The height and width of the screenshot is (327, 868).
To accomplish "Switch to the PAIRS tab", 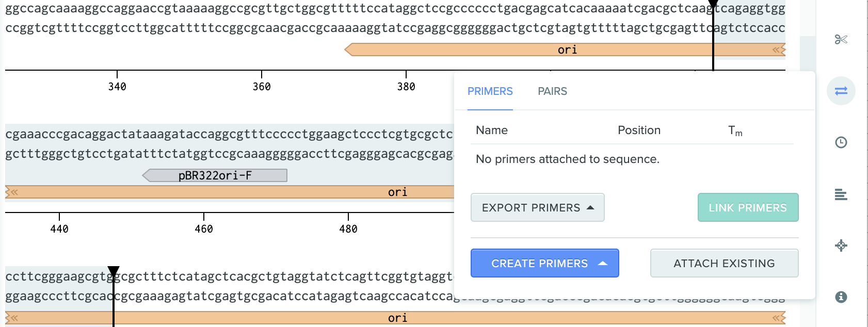I will 552,91.
